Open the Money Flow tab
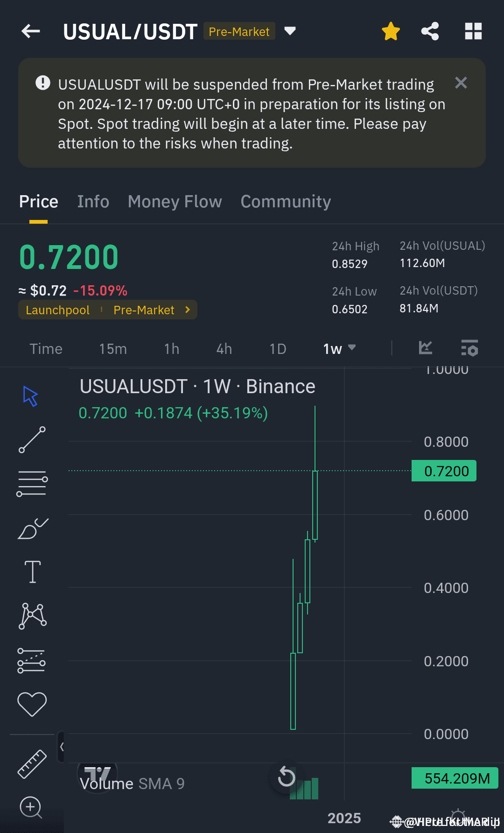Viewport: 504px width, 833px height. (175, 201)
